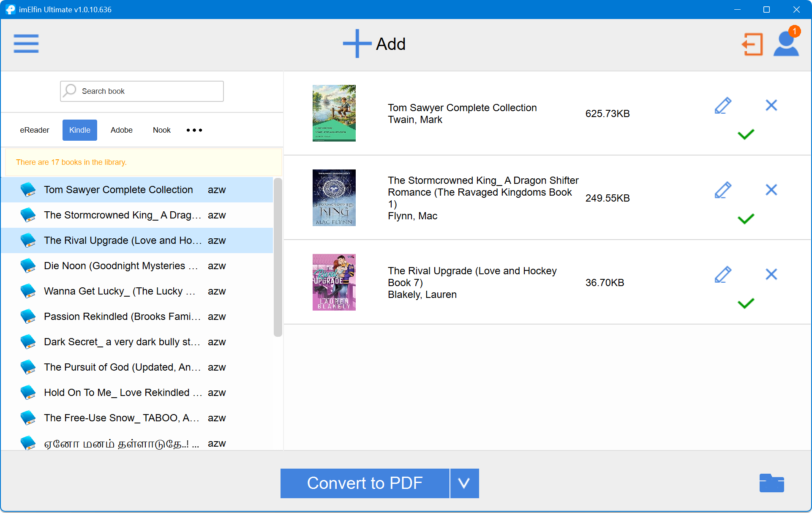
Task: Click book icon beside Tom Sawyer in library
Action: (x=28, y=190)
